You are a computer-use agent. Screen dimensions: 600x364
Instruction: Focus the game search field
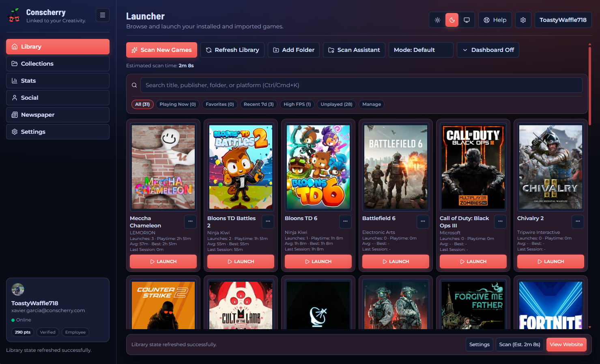[x=361, y=85]
